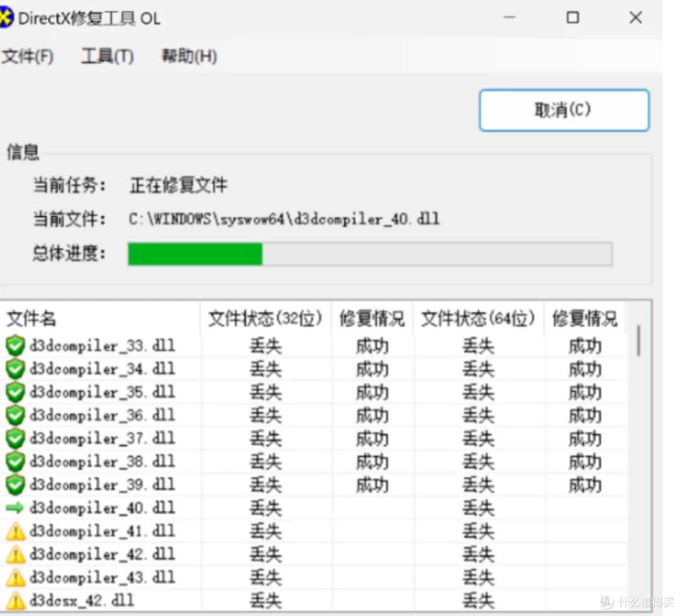
Task: Click green shield icon for d3dcompiler_38.dll
Action: click(15, 462)
